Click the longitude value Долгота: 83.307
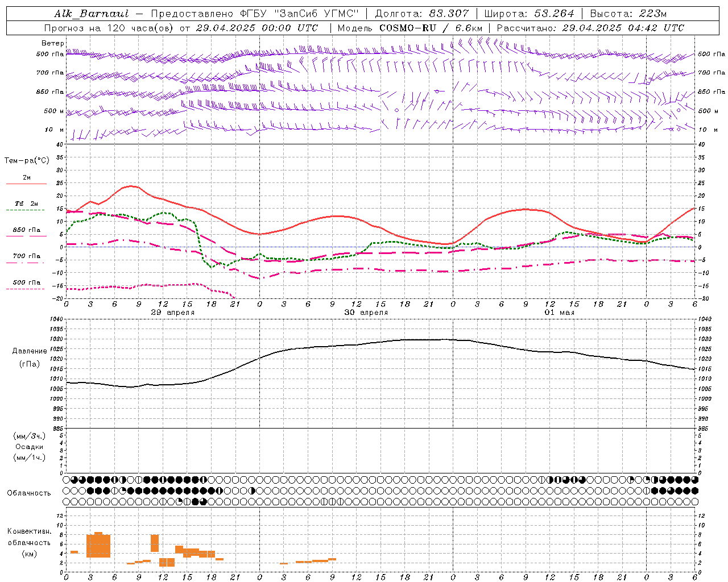 click(x=422, y=14)
